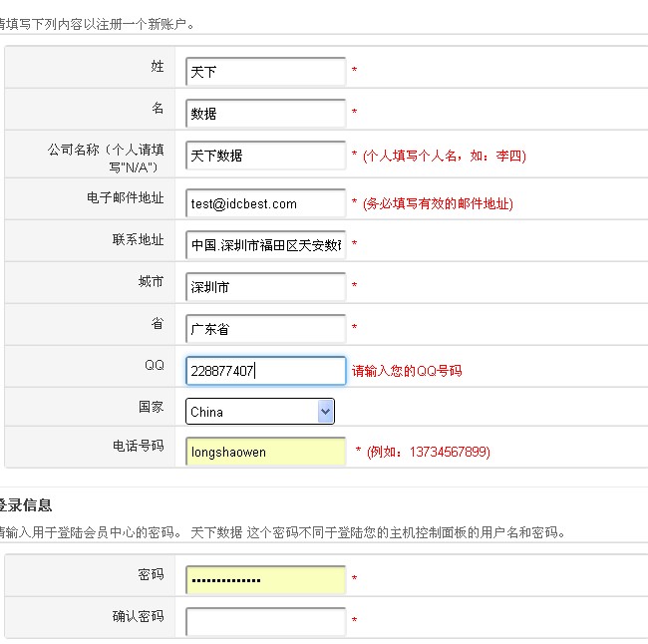Open the 国家 dropdown showing China
The height and width of the screenshot is (644, 648).
coord(260,412)
